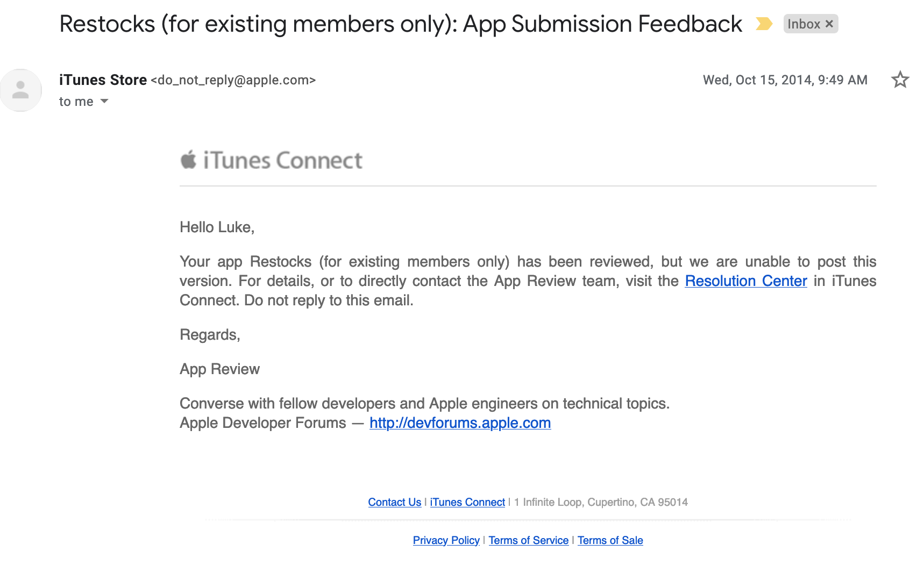
Task: Expand the 'to me' recipient details arrow
Action: [x=104, y=101]
